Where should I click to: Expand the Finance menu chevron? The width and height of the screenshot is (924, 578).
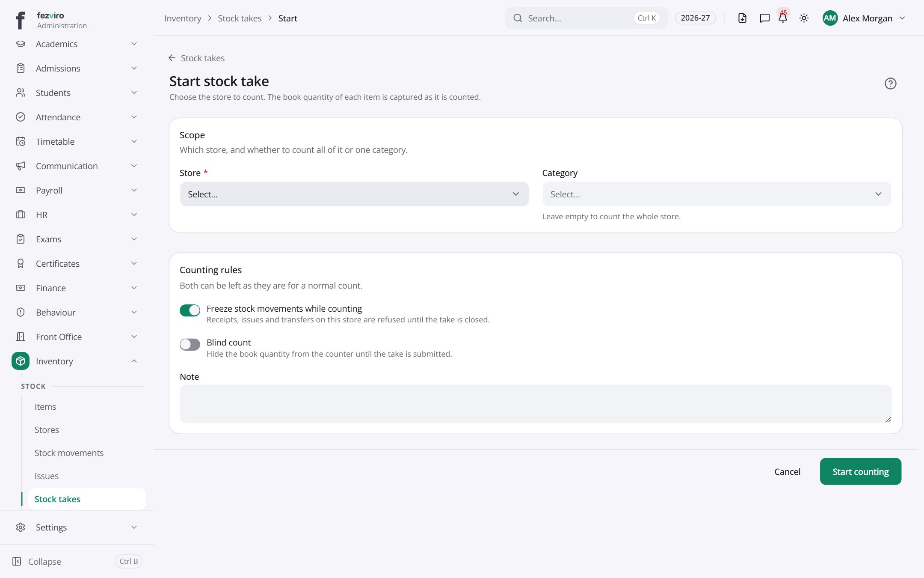pos(134,288)
